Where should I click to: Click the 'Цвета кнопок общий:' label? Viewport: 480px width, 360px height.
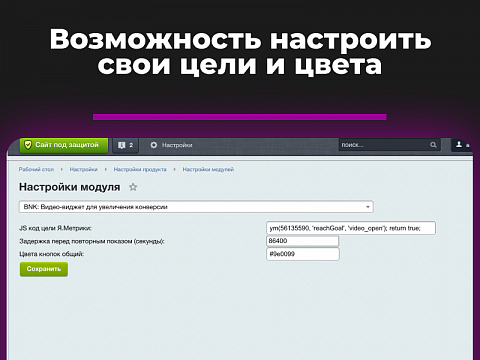[51, 254]
